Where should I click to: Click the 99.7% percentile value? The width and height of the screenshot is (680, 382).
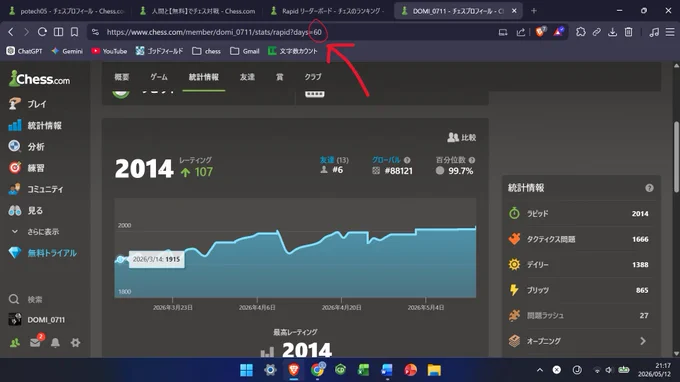[461, 171]
